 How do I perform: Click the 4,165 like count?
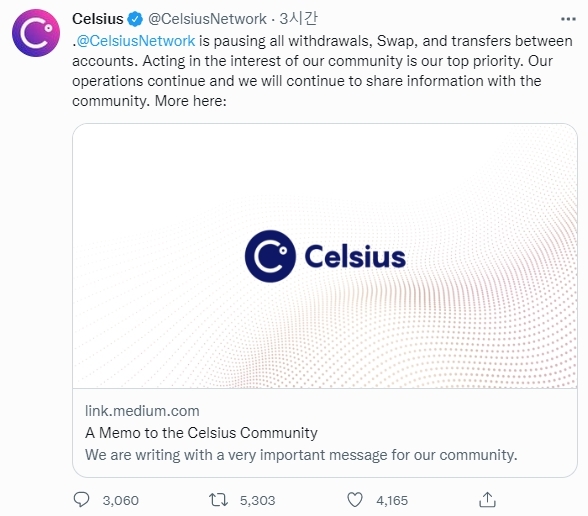click(x=392, y=500)
